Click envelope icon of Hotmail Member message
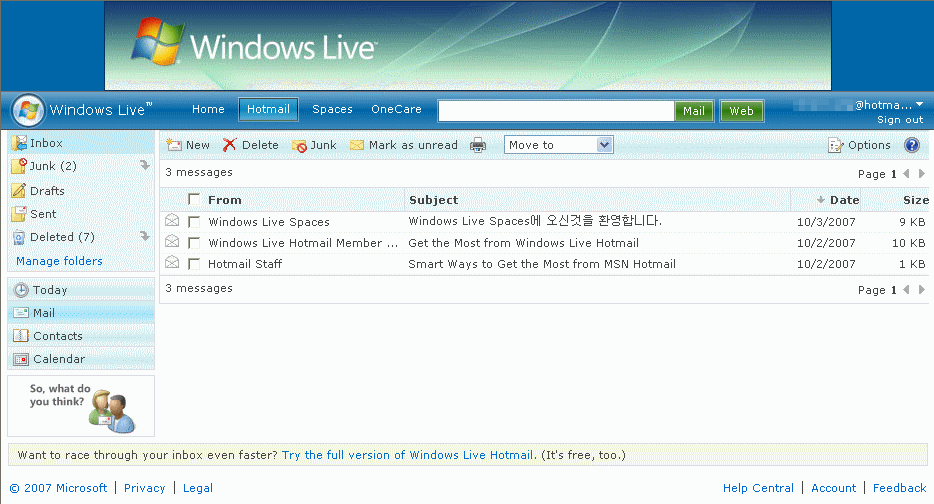The height and width of the screenshot is (504, 934). click(172, 242)
